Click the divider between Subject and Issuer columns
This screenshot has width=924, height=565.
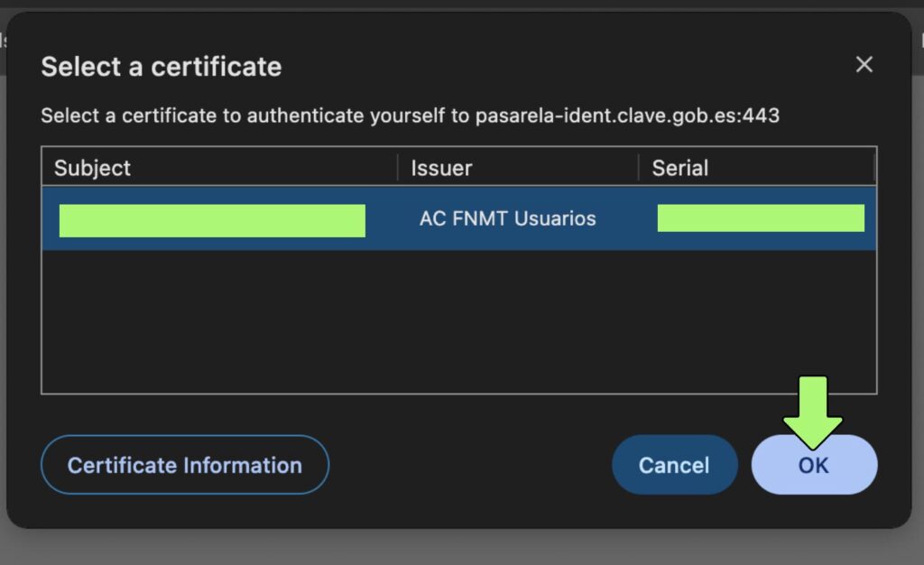click(x=398, y=168)
